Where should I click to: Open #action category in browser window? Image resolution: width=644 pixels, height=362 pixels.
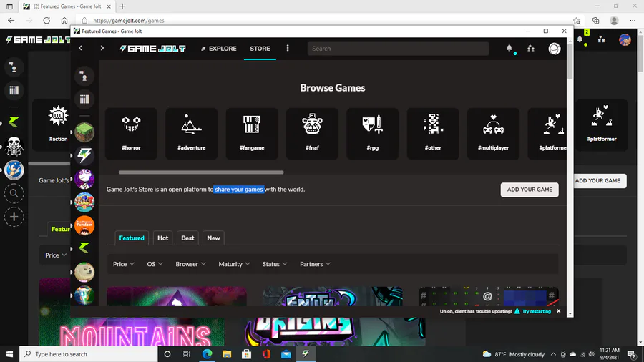coord(52,125)
